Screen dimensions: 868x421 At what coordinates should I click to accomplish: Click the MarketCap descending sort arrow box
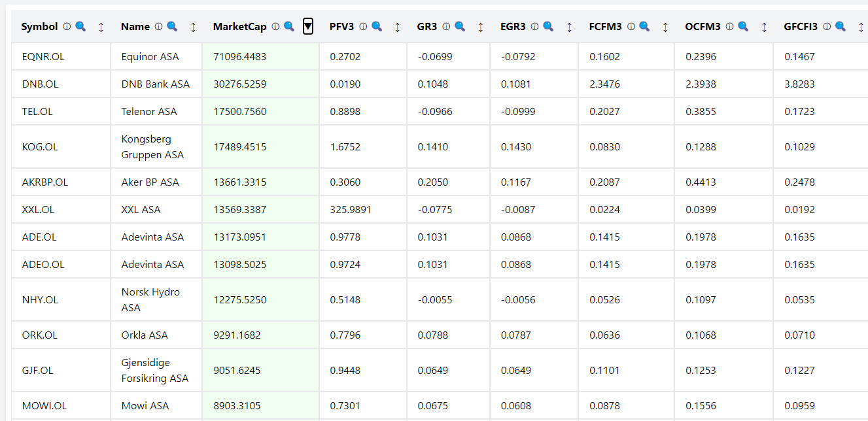(x=308, y=27)
